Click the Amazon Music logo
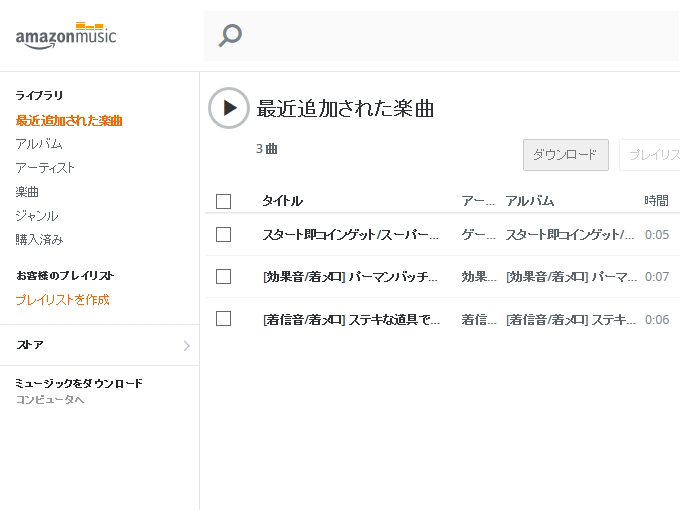The width and height of the screenshot is (680, 510). pos(66,35)
